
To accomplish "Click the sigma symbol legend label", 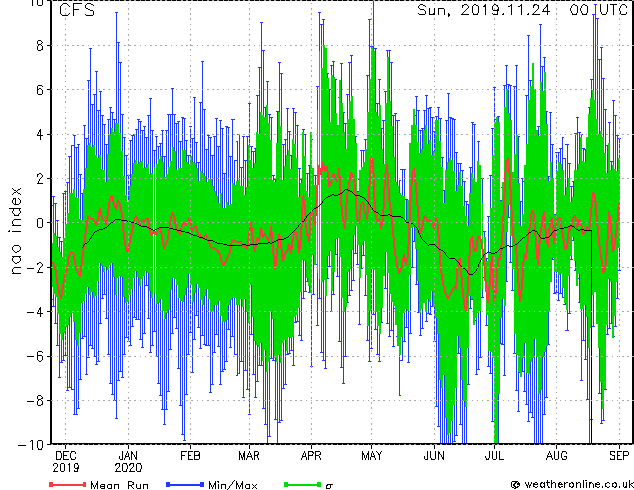I will pos(329,486).
